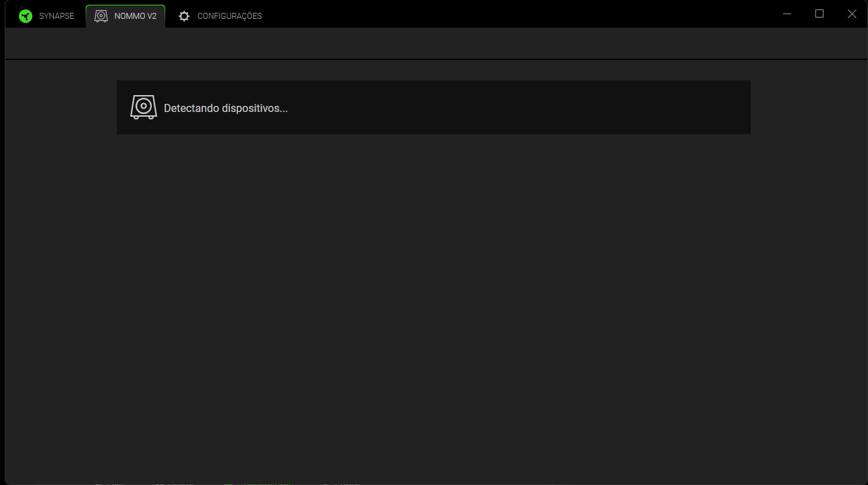
Task: Click the speaker icon in NOMMO V2 tab
Action: pos(101,16)
